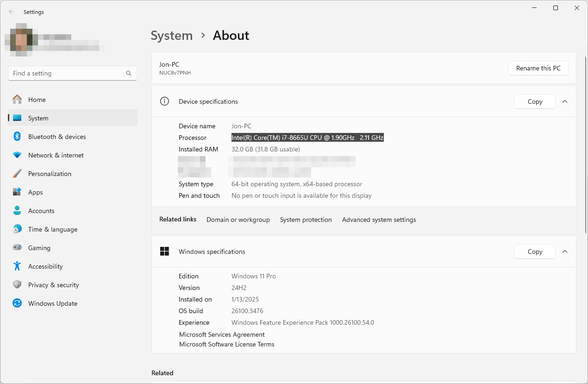Open the Gaming controller icon
588x384 pixels.
point(17,248)
